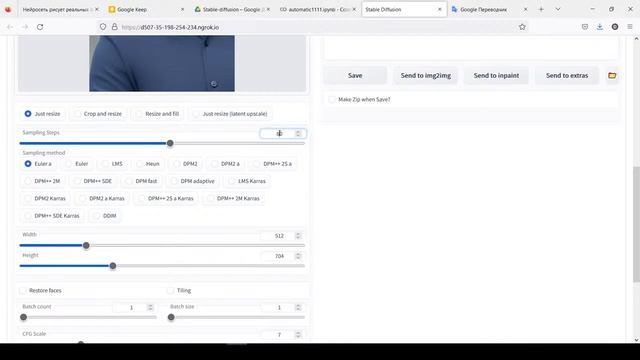Open the list all tabs dropdown
This screenshot has height=360, width=640.
click(x=558, y=9)
